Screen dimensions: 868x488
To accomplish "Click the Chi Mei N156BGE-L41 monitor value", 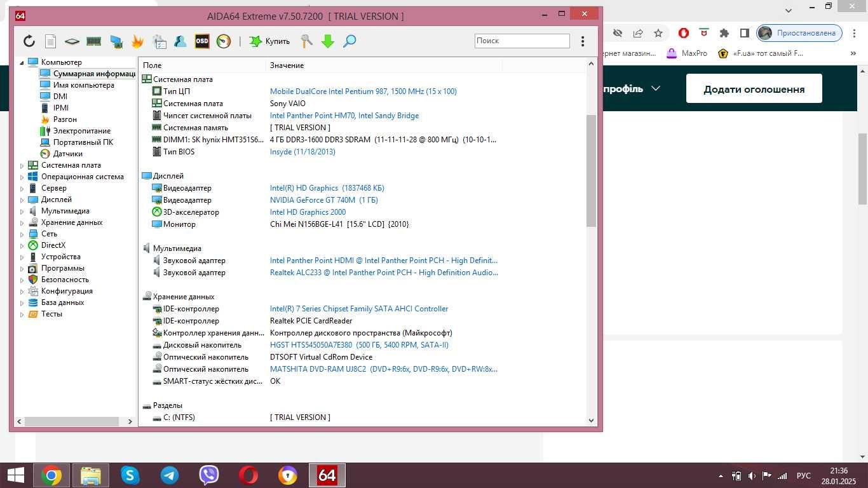I will pos(339,224).
